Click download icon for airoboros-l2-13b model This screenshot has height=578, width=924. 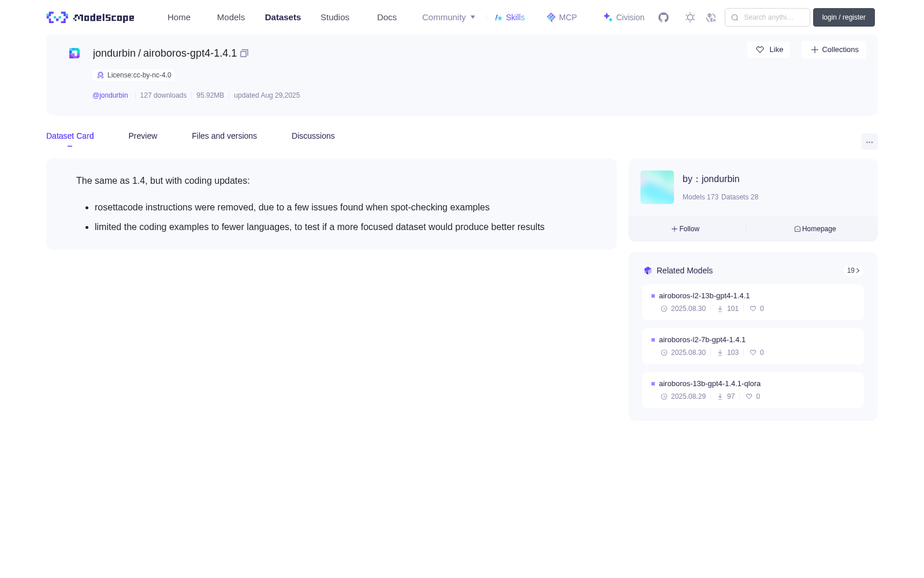click(720, 309)
